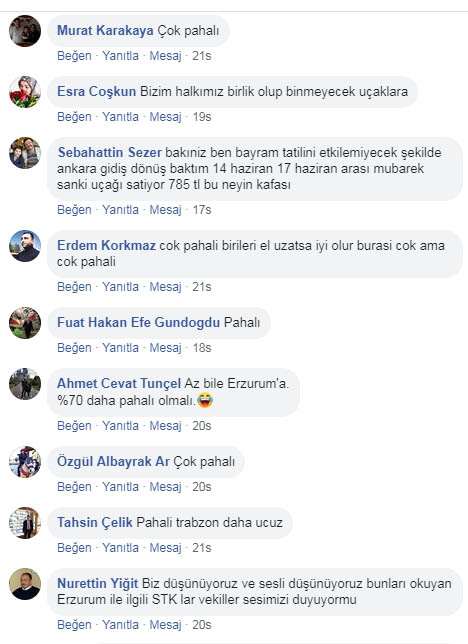Reply to Esra Coşkun's comment via Yanıtla
The image size is (468, 644).
(x=120, y=117)
